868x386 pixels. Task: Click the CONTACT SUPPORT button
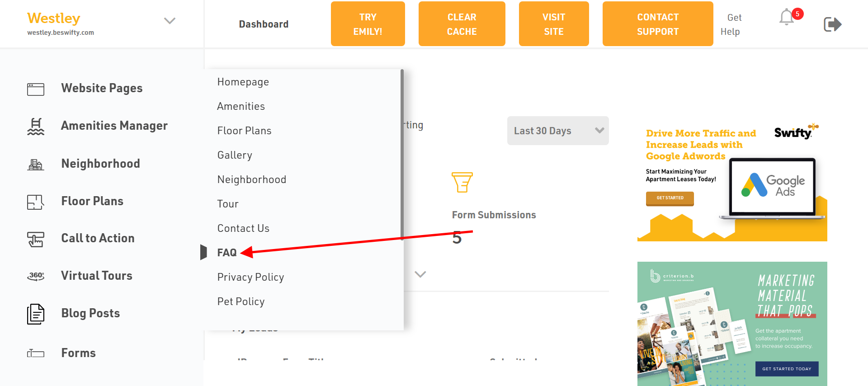click(x=658, y=24)
